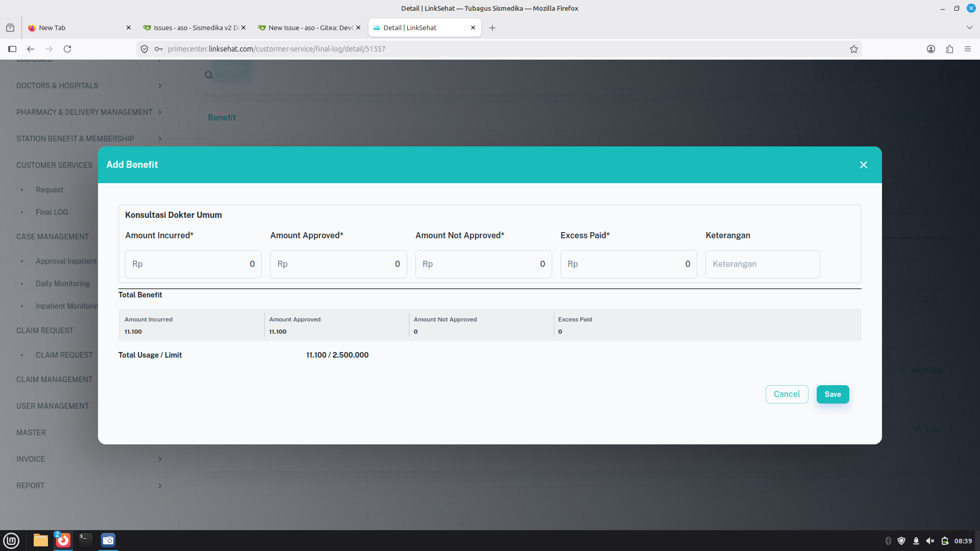This screenshot has width=980, height=551.
Task: Click the site permissions key icon in address bar
Action: (159, 49)
